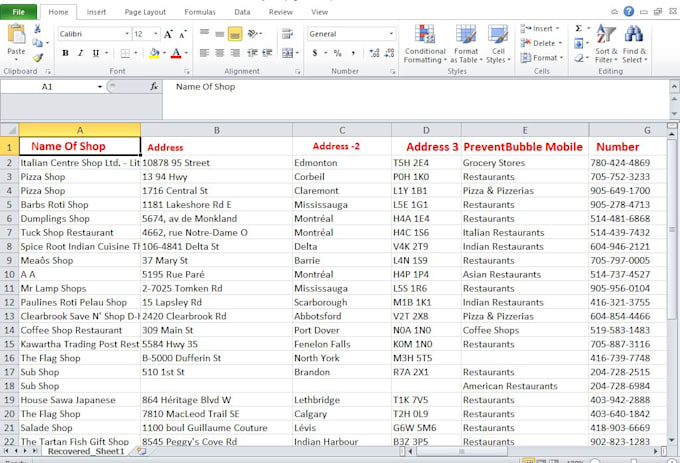Click the Decrease Indent icon

(x=252, y=53)
